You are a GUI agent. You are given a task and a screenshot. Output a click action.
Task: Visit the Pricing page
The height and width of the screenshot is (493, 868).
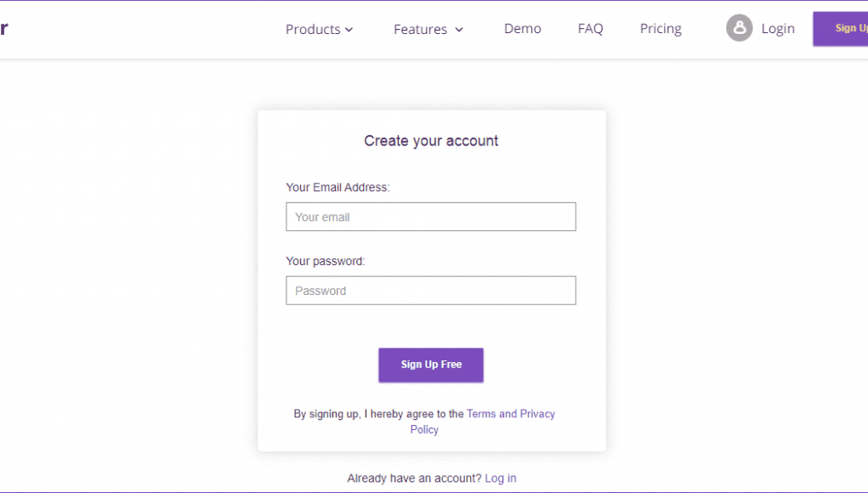point(661,29)
